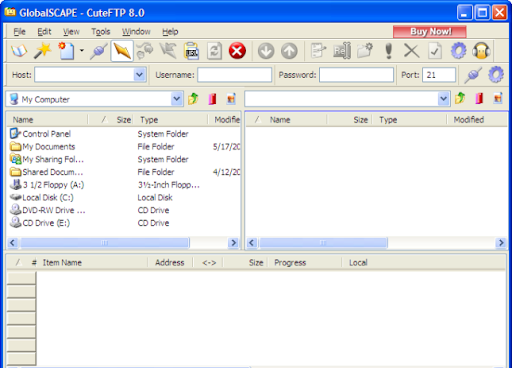The image size is (512, 368).
Task: Expand the remote path dropdown
Action: tap(443, 99)
